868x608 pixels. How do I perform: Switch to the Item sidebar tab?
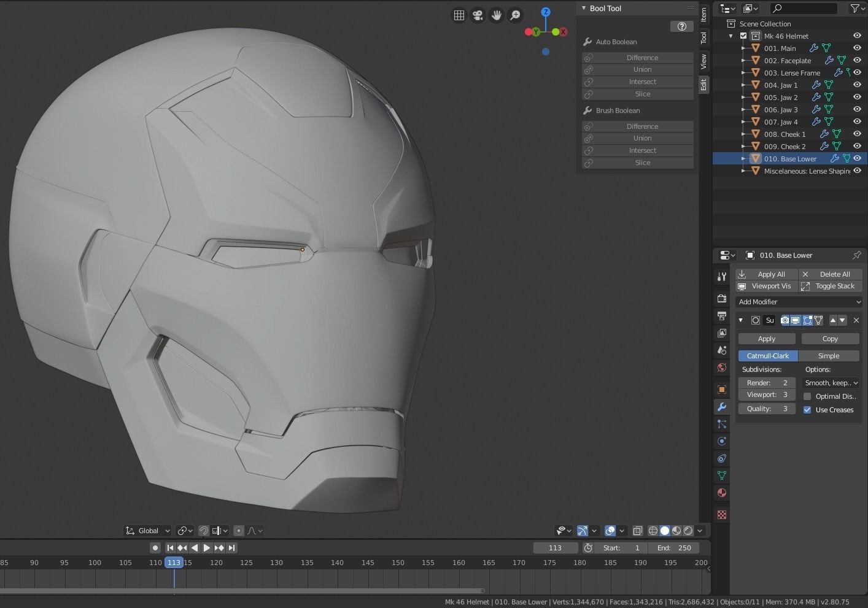[703, 15]
